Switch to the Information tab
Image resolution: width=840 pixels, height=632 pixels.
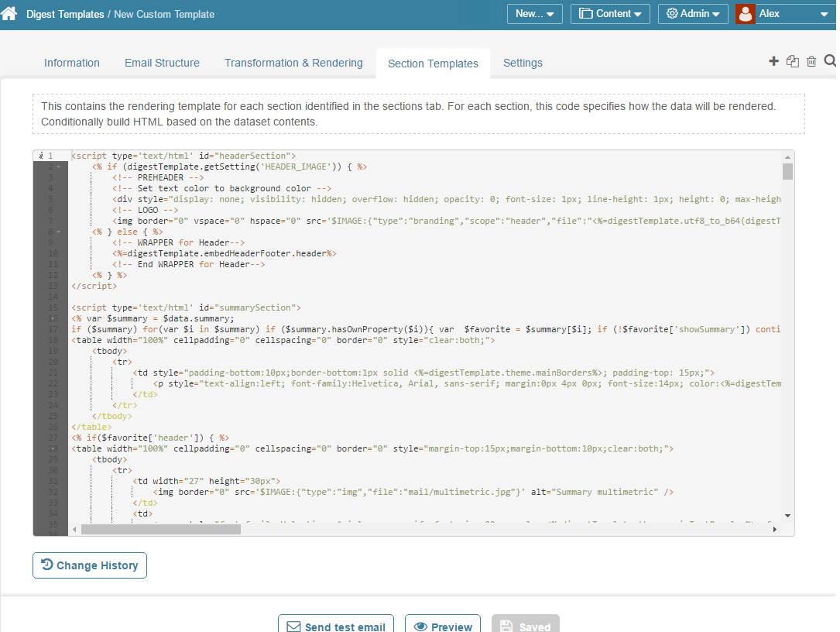pos(72,63)
